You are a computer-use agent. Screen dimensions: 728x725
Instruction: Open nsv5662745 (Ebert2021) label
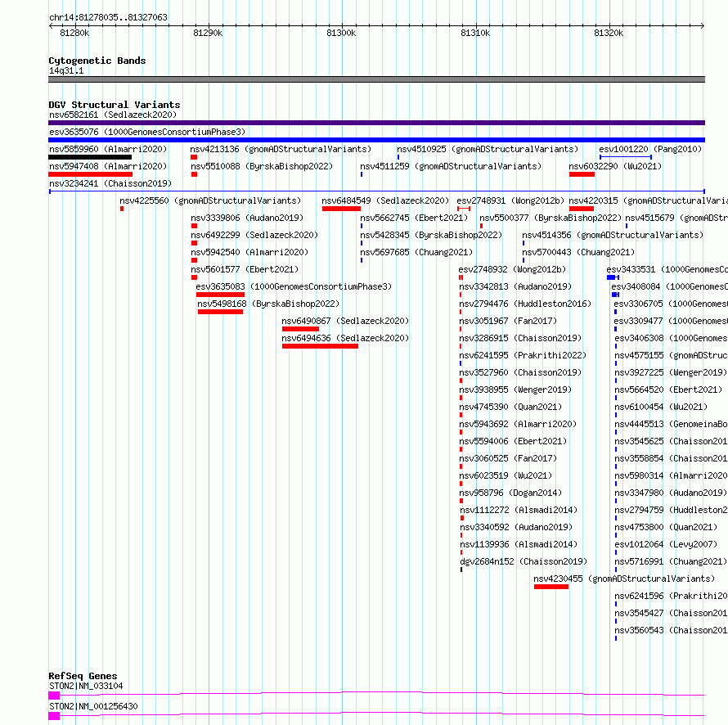tap(414, 218)
